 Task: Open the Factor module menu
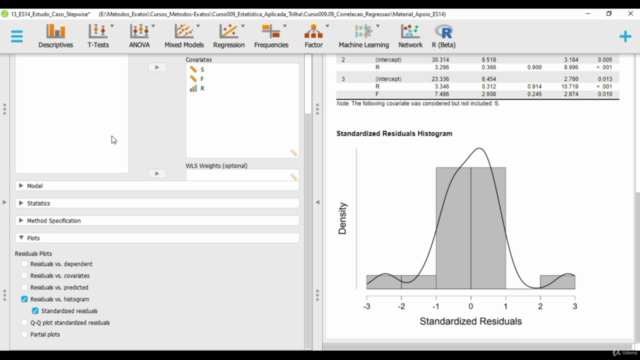click(x=313, y=36)
